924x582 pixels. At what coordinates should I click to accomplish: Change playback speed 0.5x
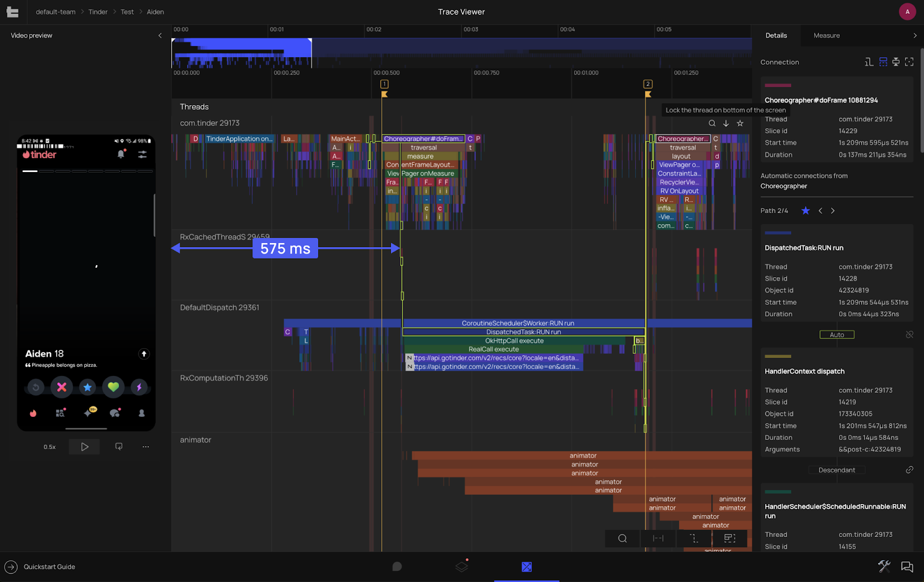pyautogui.click(x=50, y=447)
